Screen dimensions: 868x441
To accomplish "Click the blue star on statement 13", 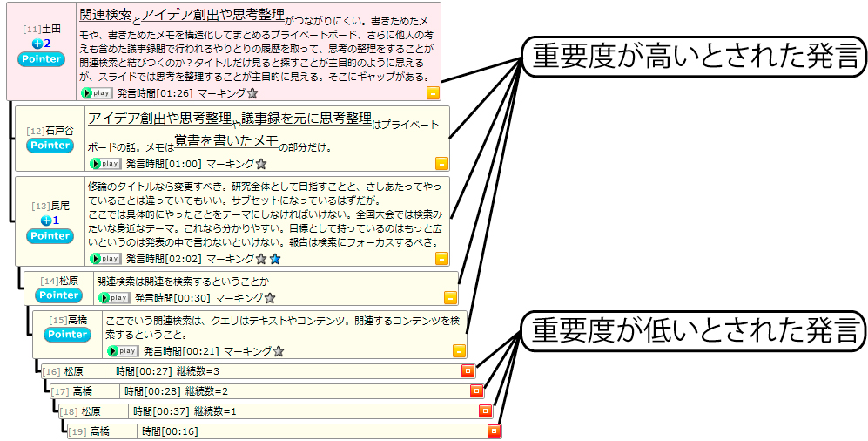I will coord(275,259).
